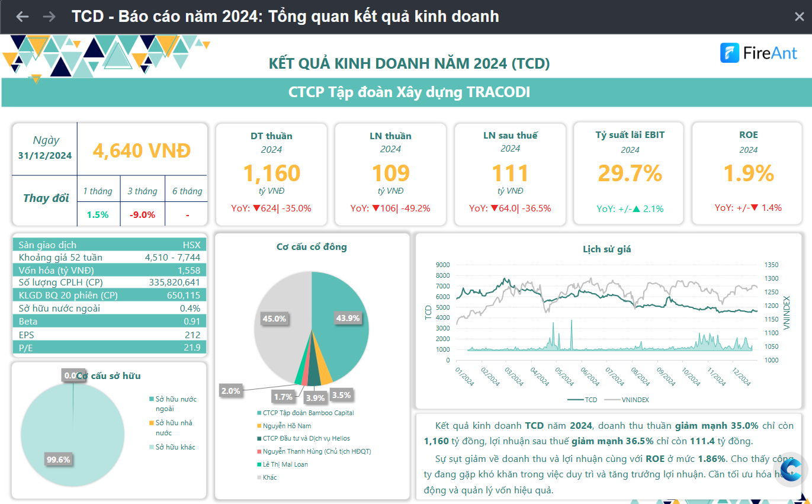This screenshot has width=812, height=504.
Task: Click the Nguyễn Hồ Nam legend swatch
Action: 259,426
